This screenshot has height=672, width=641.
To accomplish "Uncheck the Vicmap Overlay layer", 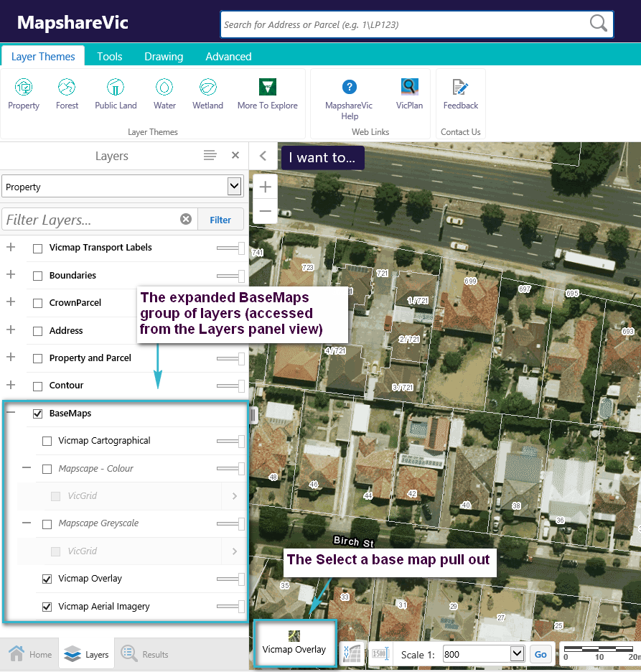I will coord(47,579).
